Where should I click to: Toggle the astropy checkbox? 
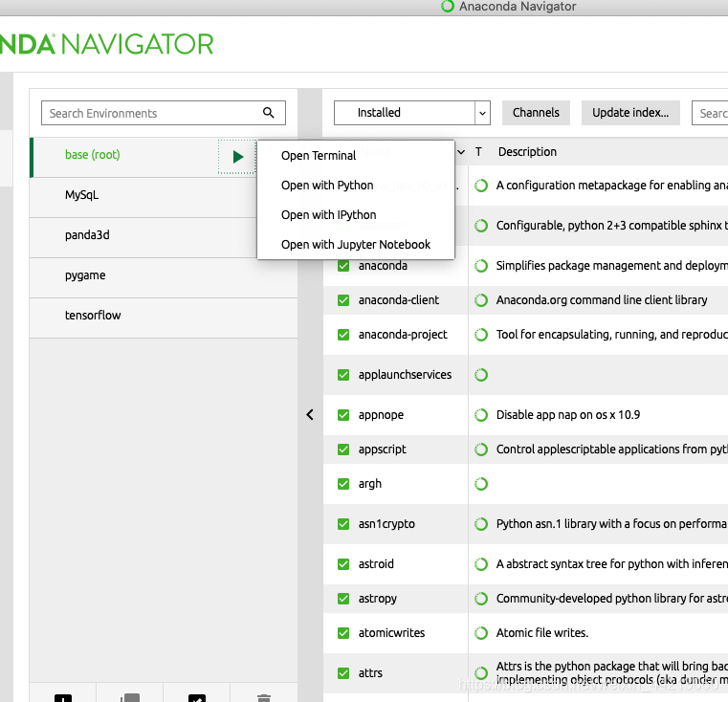pos(343,599)
